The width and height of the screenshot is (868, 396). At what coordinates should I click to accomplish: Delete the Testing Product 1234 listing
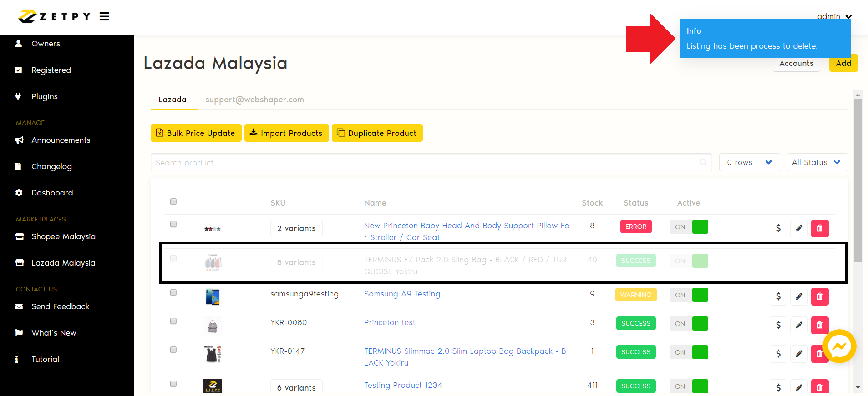(820, 387)
